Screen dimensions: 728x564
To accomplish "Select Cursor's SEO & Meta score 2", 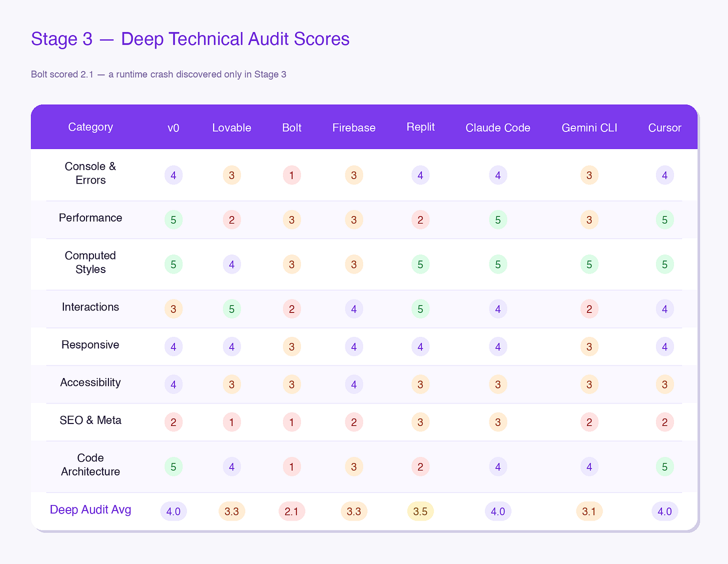I will [665, 422].
